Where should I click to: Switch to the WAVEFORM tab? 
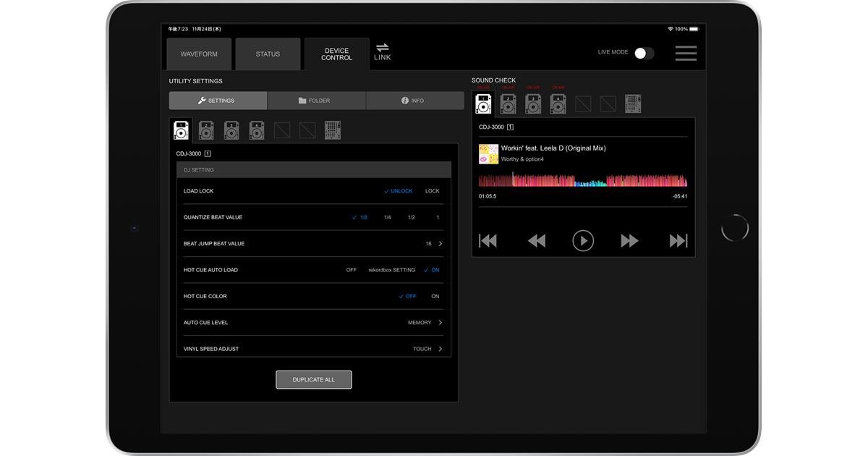click(x=199, y=54)
